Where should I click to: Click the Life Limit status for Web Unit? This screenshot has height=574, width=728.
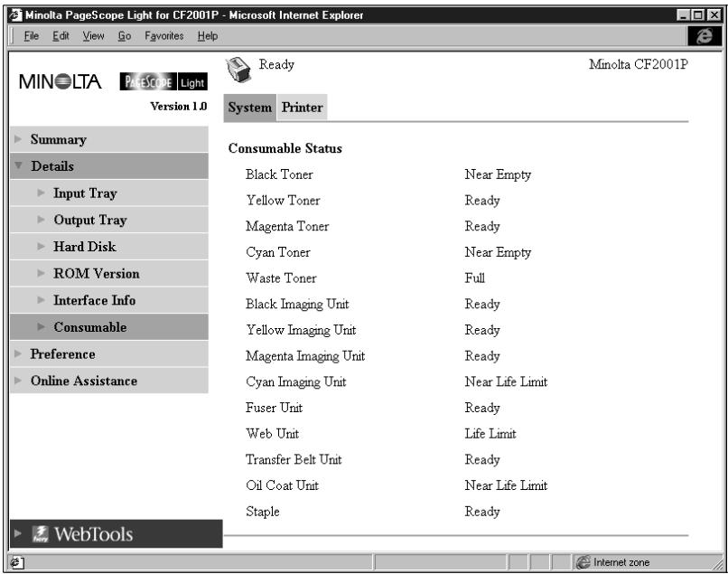pos(490,434)
